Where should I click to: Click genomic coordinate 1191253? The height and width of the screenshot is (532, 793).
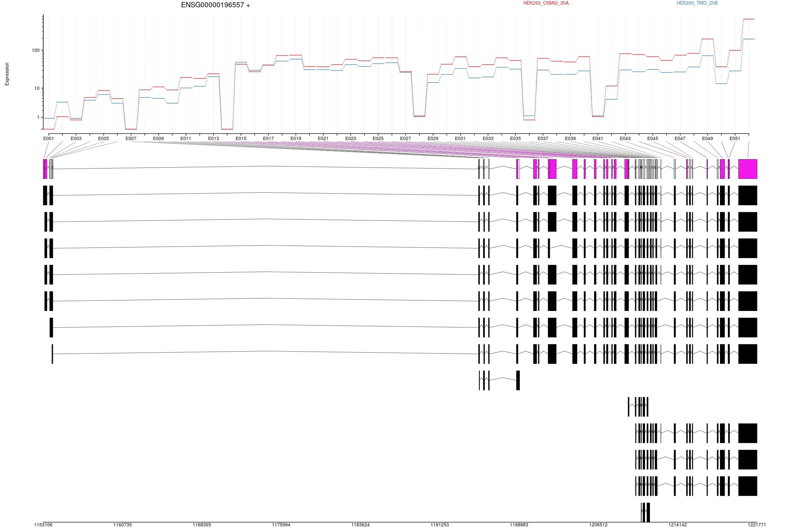point(440,525)
